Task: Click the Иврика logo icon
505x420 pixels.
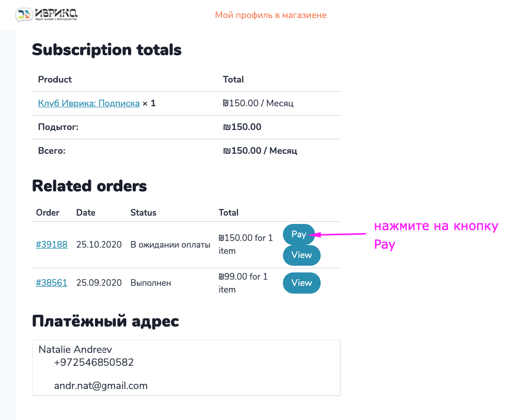Action: point(24,14)
